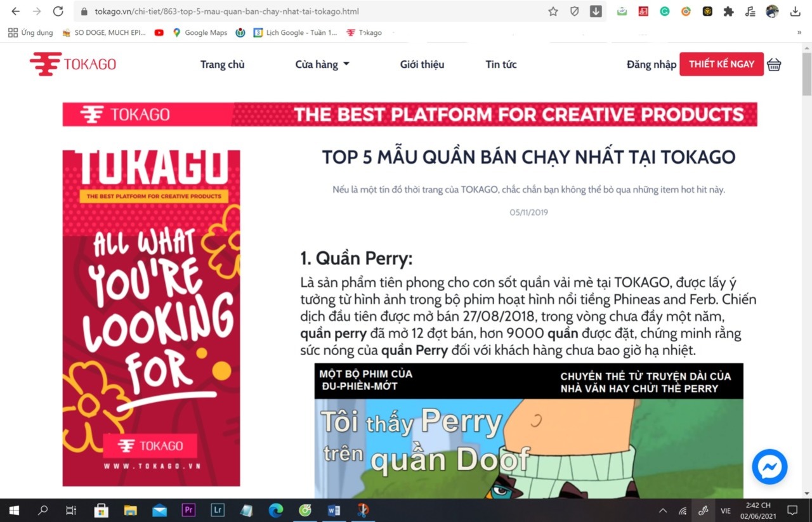Open the SO DOGE, MUCH EPI bookmark
812x522 pixels.
[104, 32]
